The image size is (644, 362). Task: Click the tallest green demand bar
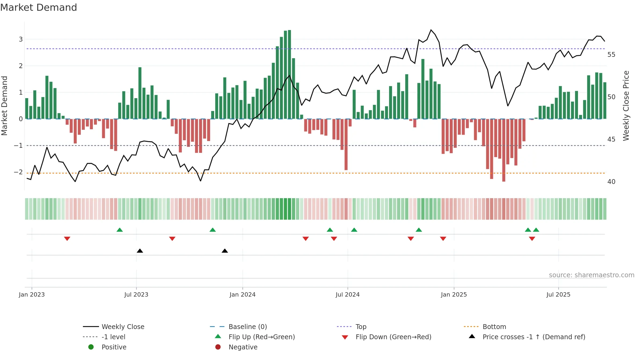(290, 74)
